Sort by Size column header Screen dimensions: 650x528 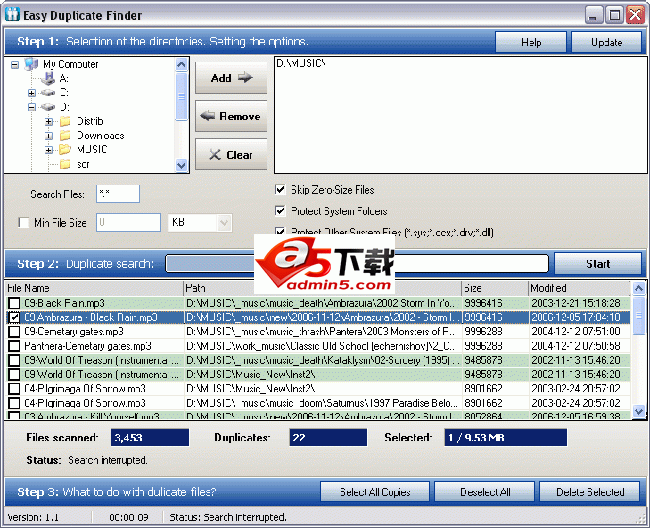(495, 288)
